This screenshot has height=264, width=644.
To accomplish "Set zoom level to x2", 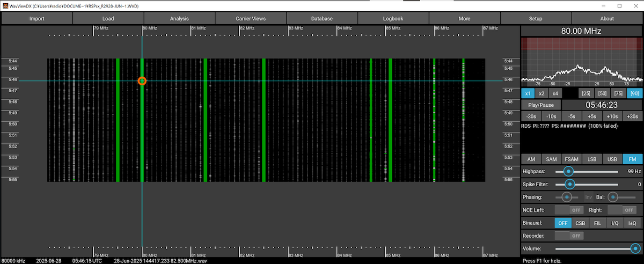I will (x=541, y=93).
